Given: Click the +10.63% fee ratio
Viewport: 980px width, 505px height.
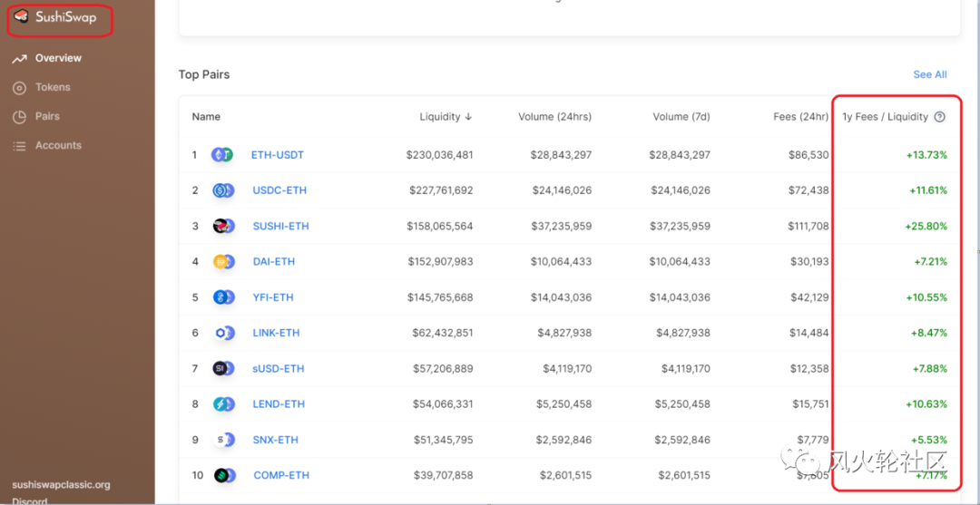Looking at the screenshot, I should (x=926, y=403).
